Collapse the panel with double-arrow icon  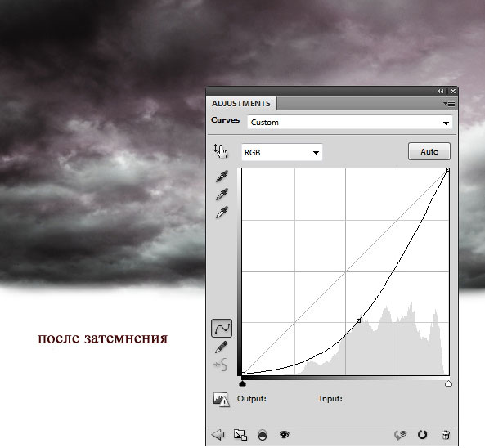point(441,92)
